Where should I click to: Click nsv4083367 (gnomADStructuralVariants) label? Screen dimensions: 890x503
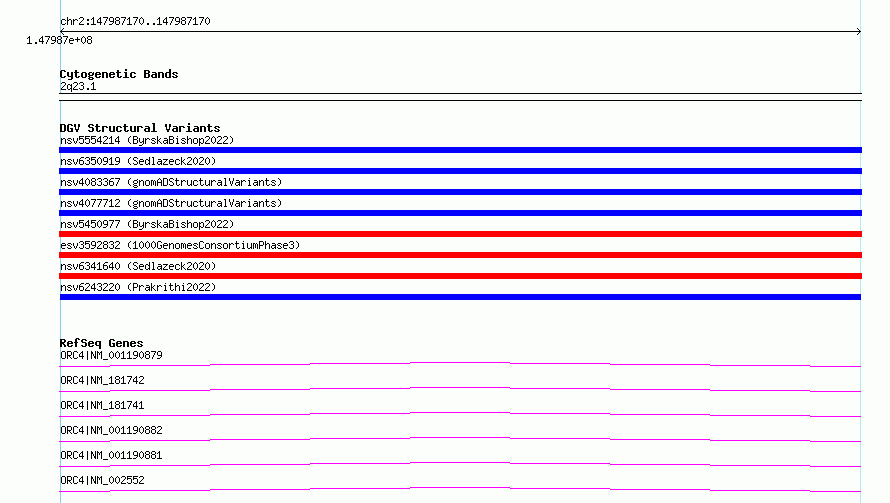coord(171,182)
